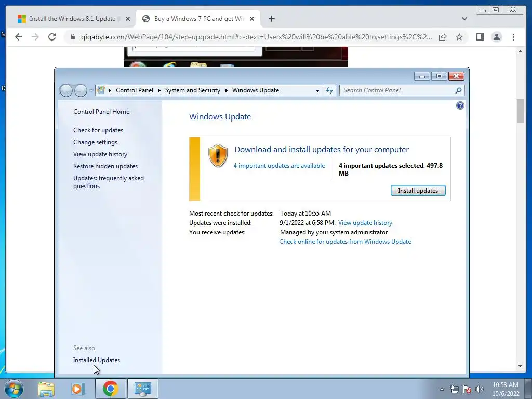Screen dimensions: 532x399
Task: Click the scrollbar down arrow in Chrome
Action: tap(520, 366)
